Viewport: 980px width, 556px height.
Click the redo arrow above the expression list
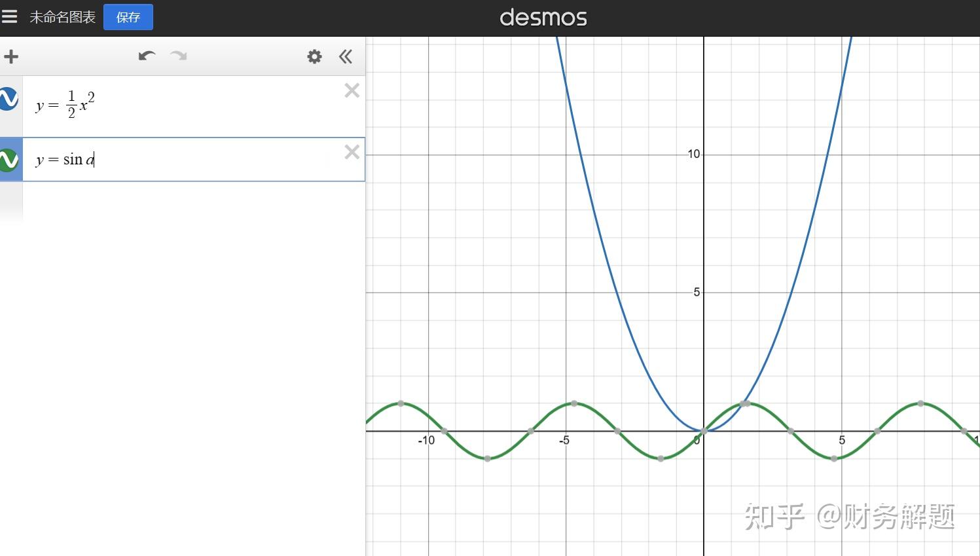pyautogui.click(x=178, y=56)
